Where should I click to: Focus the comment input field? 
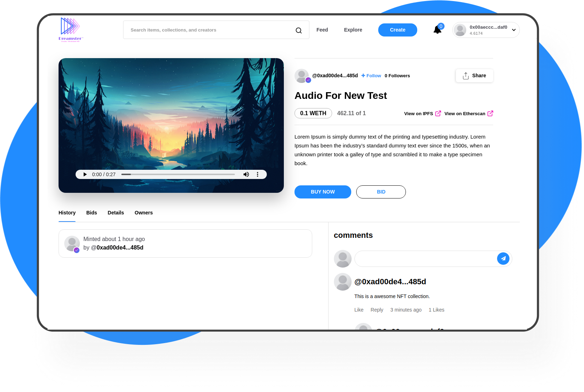point(426,259)
